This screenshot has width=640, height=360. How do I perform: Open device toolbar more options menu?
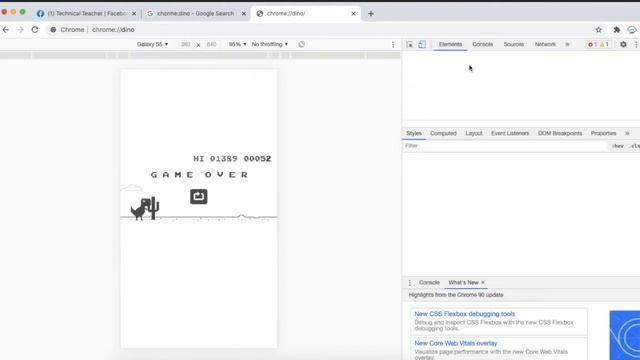393,44
